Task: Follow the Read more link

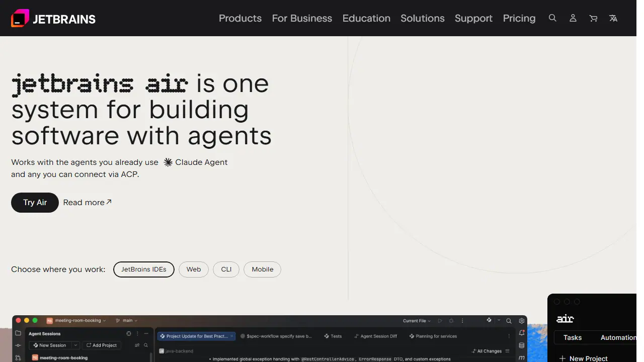Action: [87, 203]
